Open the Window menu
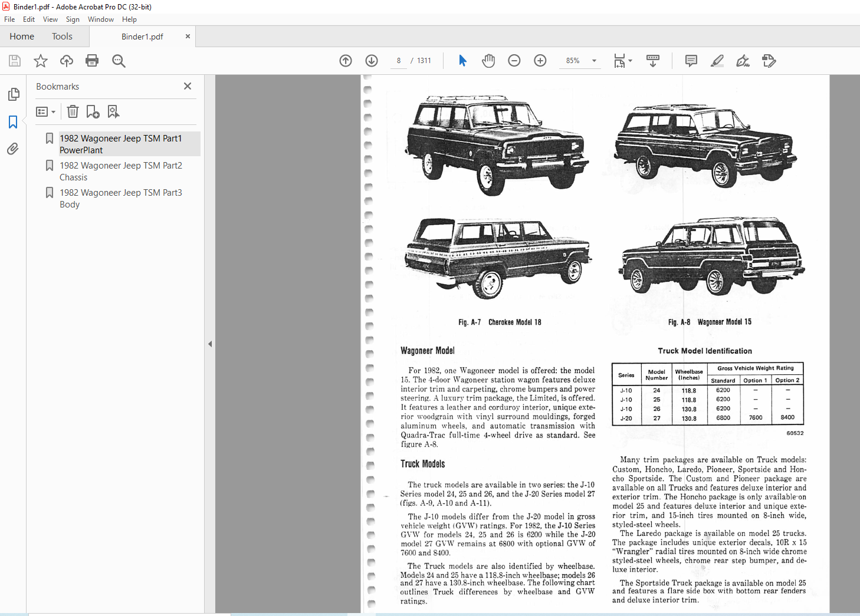This screenshot has height=616, width=860. [101, 19]
